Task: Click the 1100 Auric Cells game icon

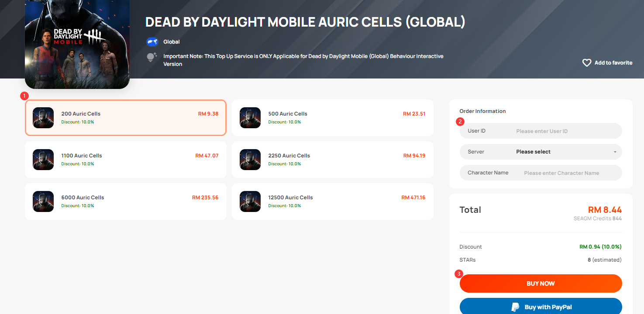Action: tap(43, 160)
